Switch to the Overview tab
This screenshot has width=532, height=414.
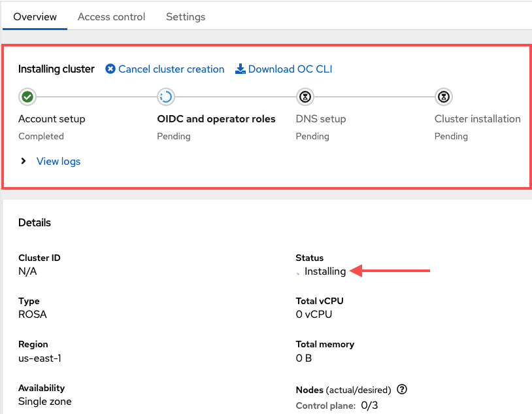point(35,16)
